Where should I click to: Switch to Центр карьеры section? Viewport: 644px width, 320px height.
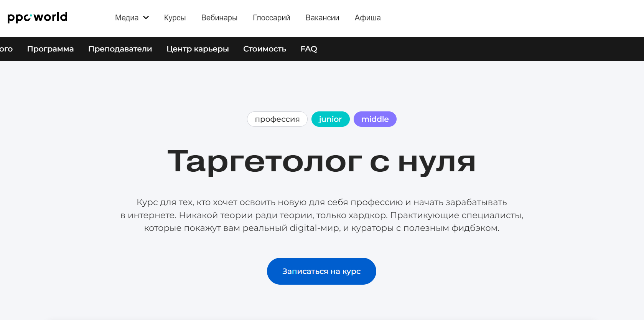pyautogui.click(x=198, y=49)
